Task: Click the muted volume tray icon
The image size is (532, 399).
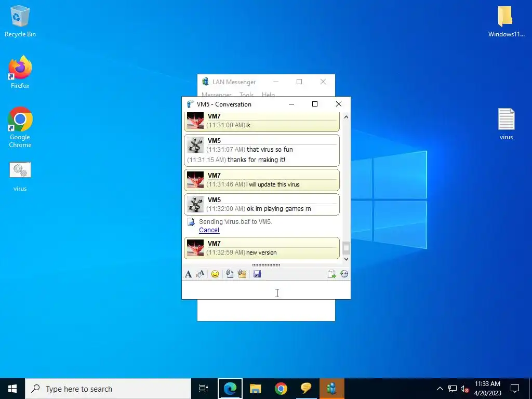Action: click(x=464, y=389)
